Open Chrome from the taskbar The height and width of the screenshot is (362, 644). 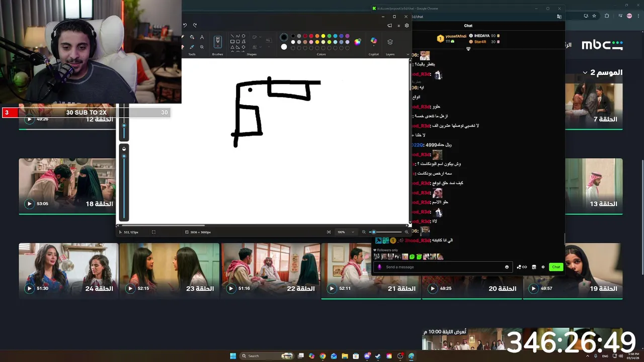323,356
